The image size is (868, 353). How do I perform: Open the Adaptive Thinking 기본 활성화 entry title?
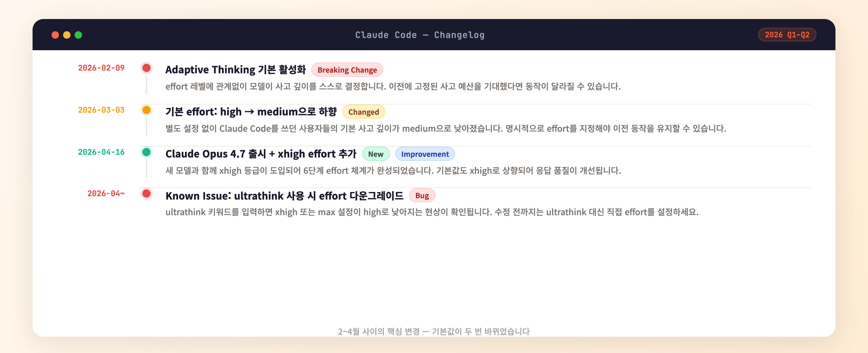[236, 70]
